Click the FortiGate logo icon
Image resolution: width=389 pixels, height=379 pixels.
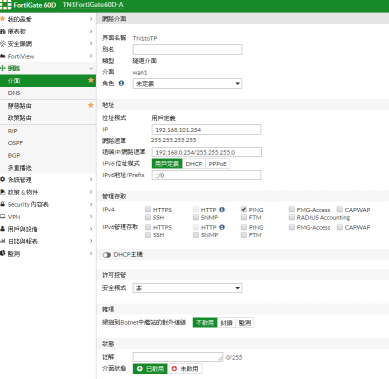tap(6, 5)
